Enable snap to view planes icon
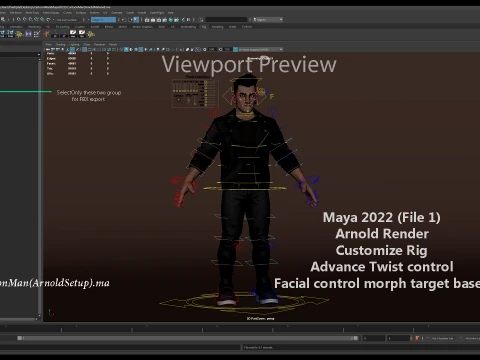Viewport: 480px width, 360px height. 42,20
